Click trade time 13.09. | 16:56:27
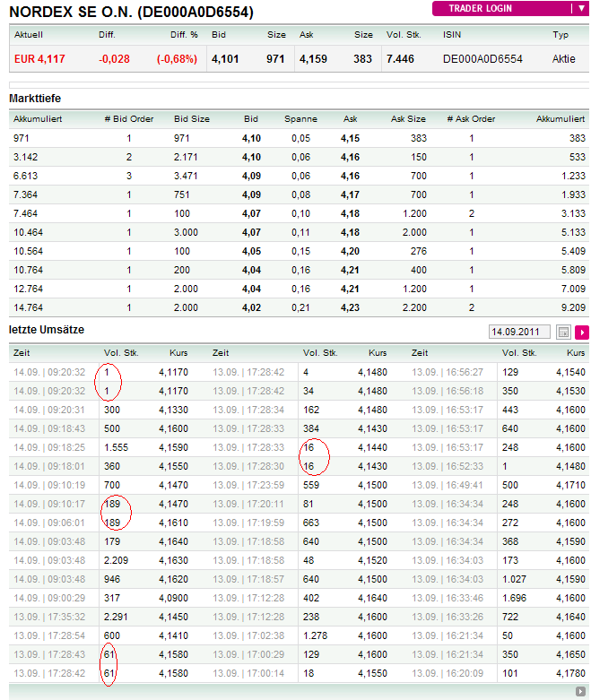Image resolution: width=591 pixels, height=700 pixels. click(x=448, y=372)
